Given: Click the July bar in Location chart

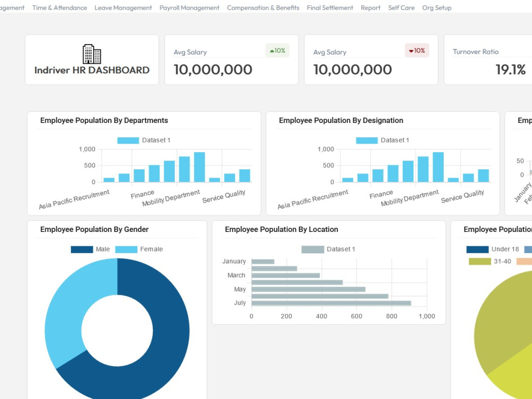Looking at the screenshot, I should point(331,303).
